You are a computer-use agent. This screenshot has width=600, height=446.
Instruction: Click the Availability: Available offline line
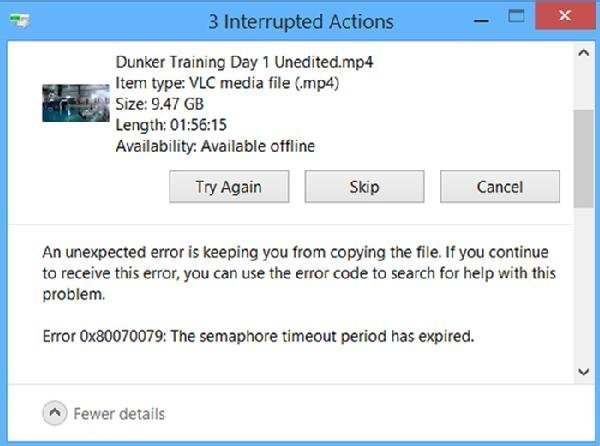point(215,146)
